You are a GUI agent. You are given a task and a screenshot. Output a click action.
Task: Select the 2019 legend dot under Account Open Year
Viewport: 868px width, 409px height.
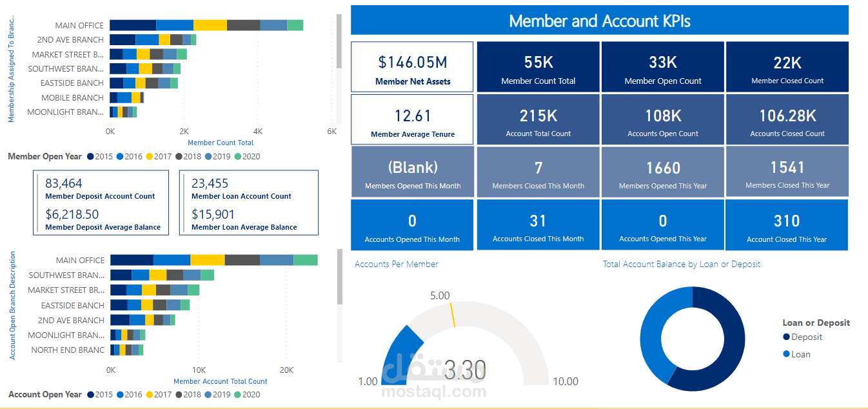click(x=208, y=394)
